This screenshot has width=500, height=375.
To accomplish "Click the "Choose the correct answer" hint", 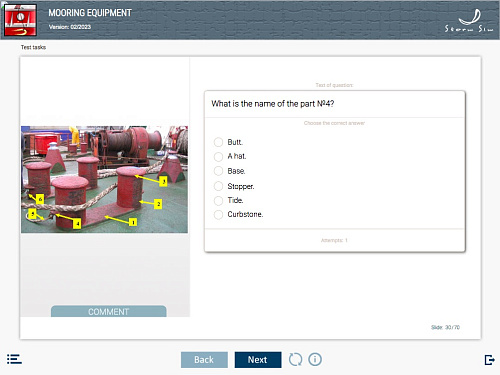I will pyautogui.click(x=334, y=123).
